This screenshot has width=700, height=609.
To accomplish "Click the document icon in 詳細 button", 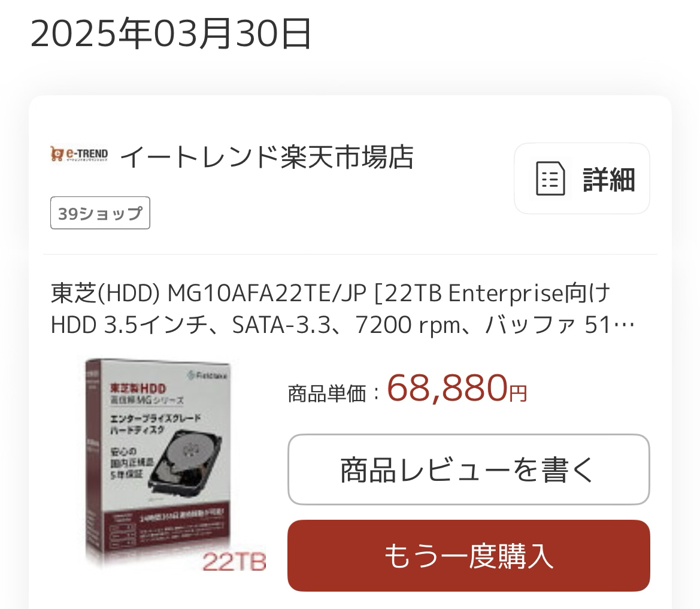I will point(550,178).
